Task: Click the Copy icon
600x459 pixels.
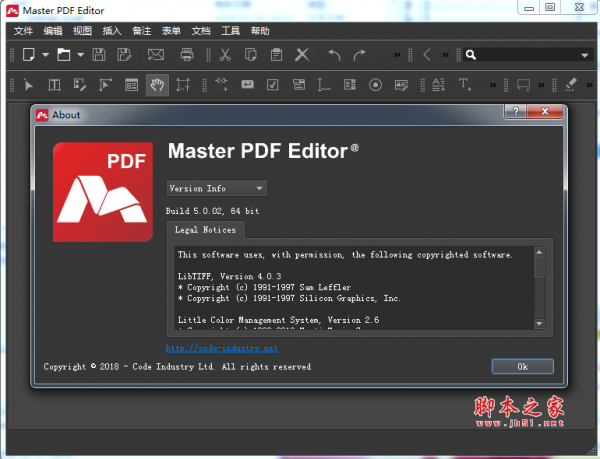Action: [x=251, y=55]
